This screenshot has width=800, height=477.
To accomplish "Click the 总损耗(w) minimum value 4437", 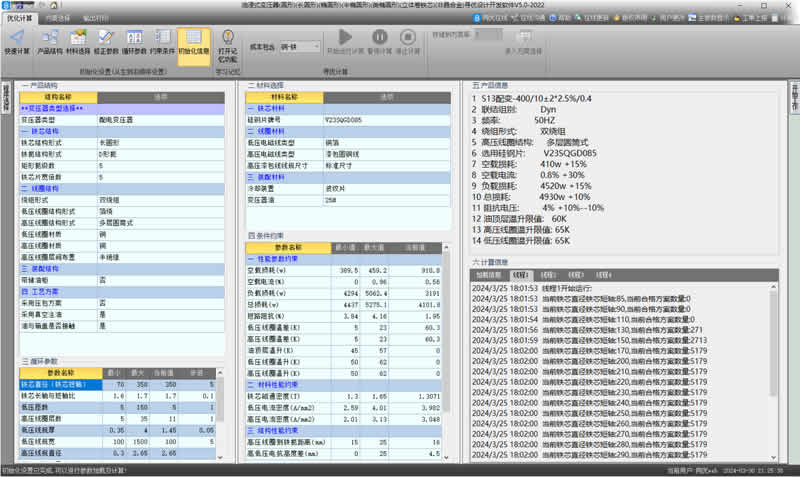I will coord(345,305).
